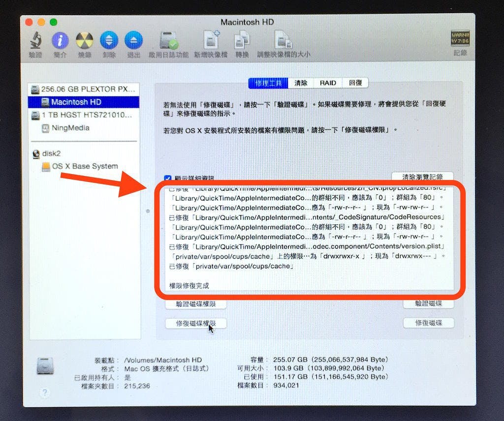Click the Clear History (清除瀏覽記錄) button

422,177
